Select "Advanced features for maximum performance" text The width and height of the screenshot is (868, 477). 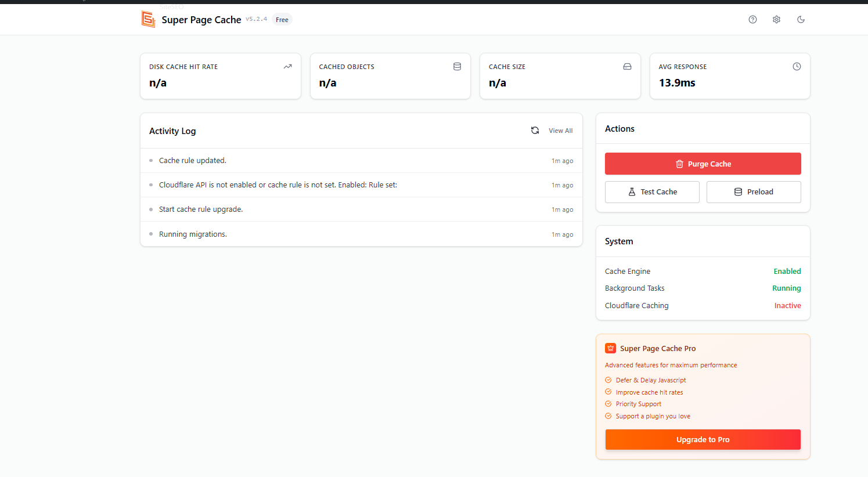(x=671, y=365)
